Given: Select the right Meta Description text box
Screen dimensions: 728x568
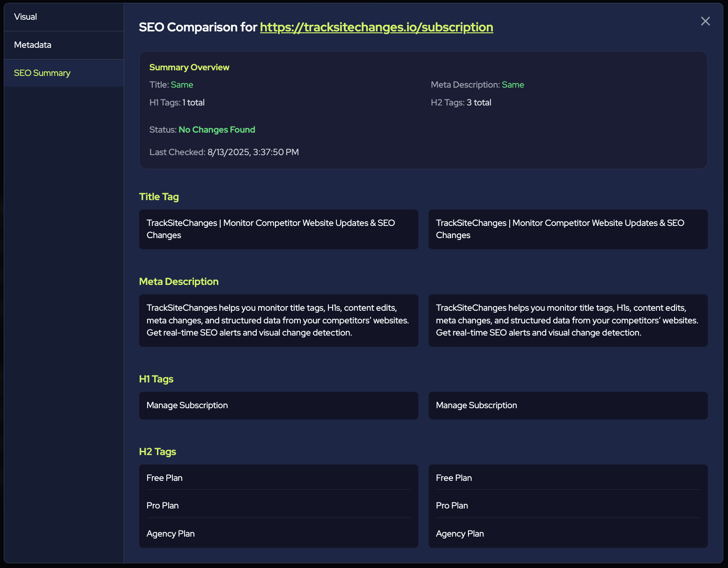Looking at the screenshot, I should (x=568, y=321).
